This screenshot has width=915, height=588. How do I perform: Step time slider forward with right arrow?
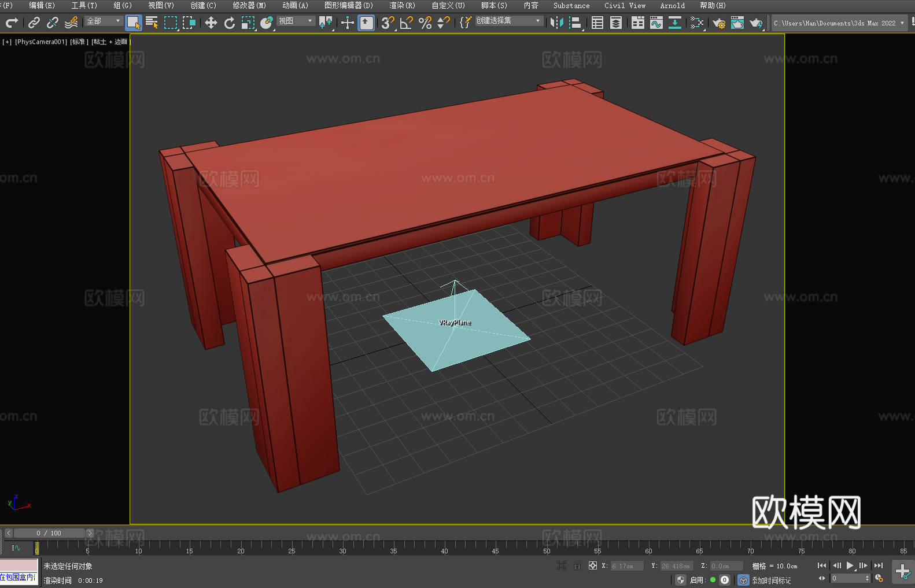(x=90, y=533)
